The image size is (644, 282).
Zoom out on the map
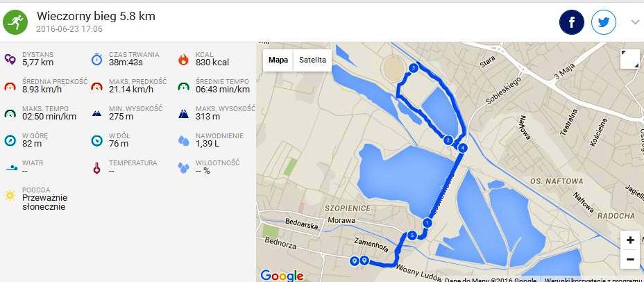[x=630, y=259]
